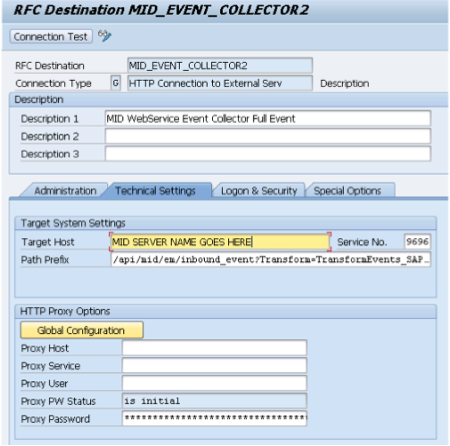Click the Description group header
The width and height of the screenshot is (450, 446).
(x=229, y=100)
